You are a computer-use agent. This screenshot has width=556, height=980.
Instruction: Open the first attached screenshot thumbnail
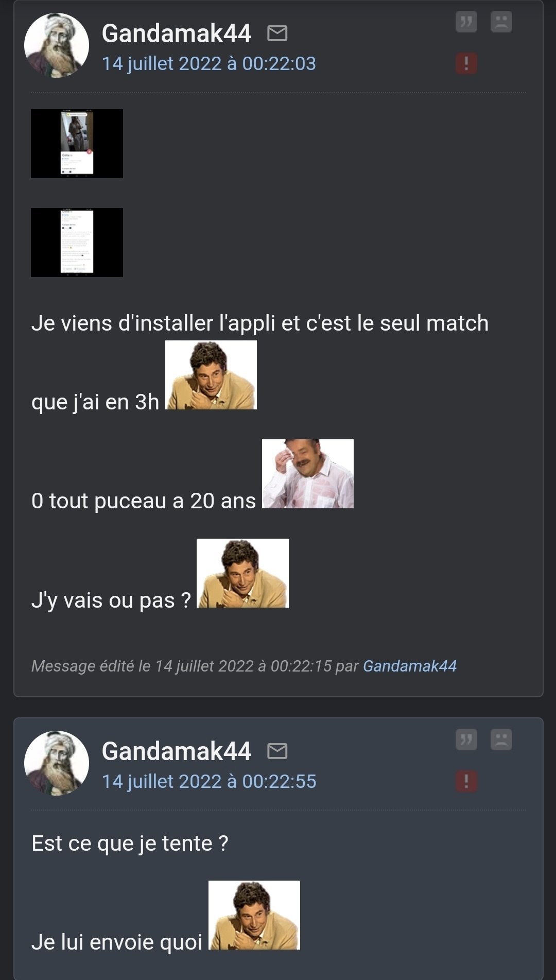[x=77, y=144]
